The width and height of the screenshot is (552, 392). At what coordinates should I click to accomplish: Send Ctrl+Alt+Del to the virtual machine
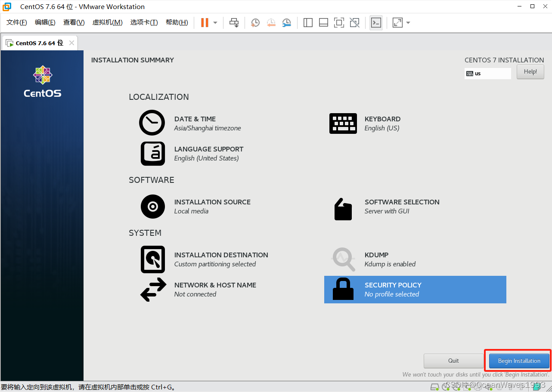(x=234, y=22)
